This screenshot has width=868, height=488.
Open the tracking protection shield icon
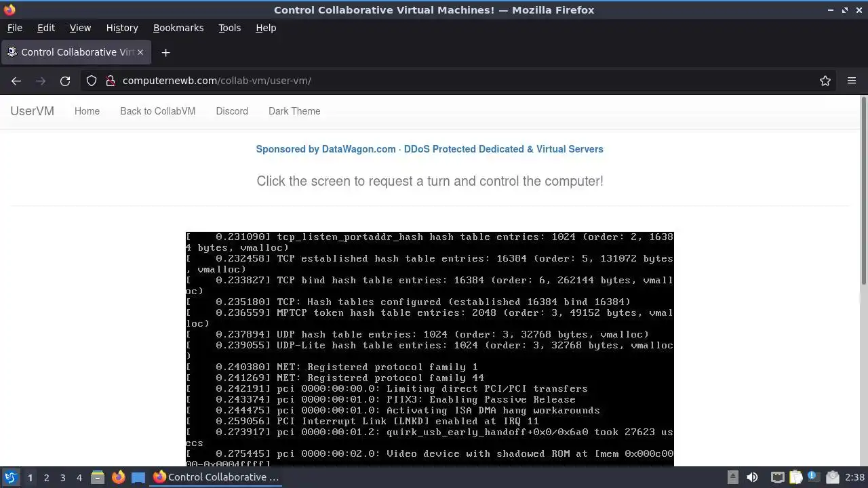(92, 81)
